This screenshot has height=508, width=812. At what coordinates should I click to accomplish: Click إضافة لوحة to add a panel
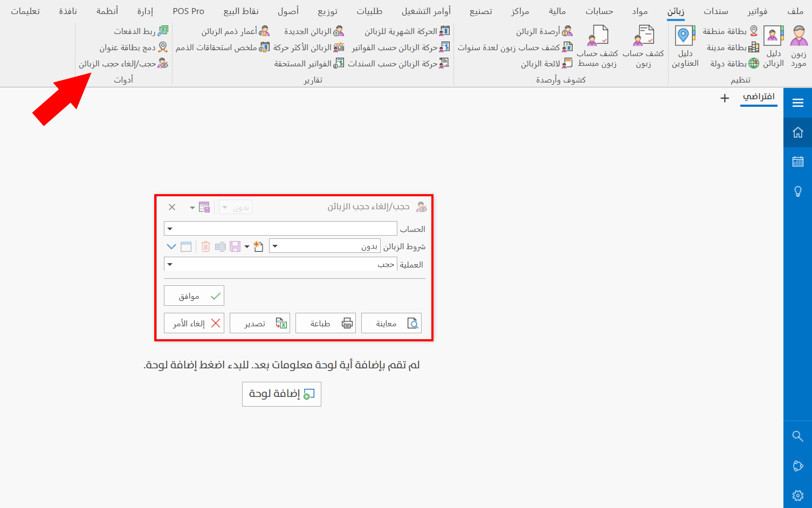(x=281, y=394)
